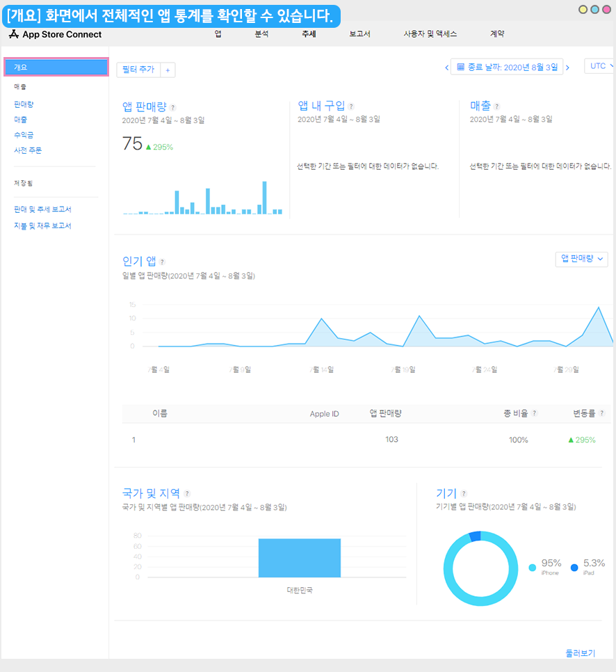Switch to 사용자 및 액세스 tab
616x672 pixels.
click(x=430, y=33)
